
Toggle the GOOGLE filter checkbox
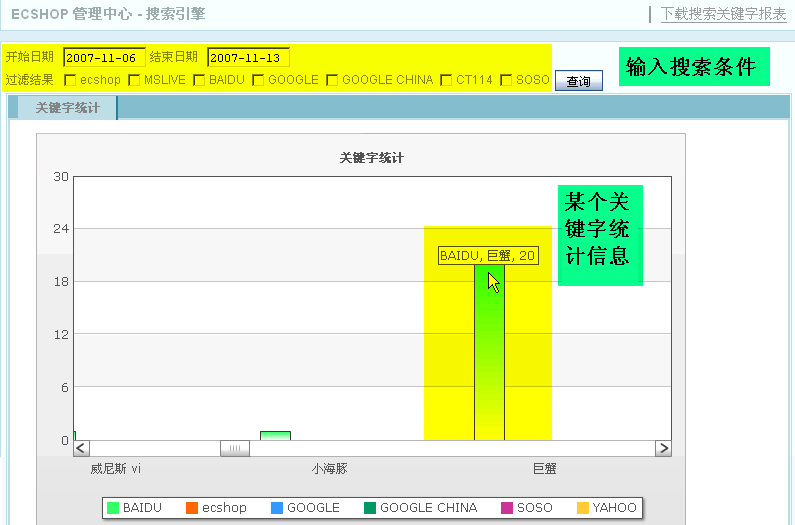click(258, 80)
